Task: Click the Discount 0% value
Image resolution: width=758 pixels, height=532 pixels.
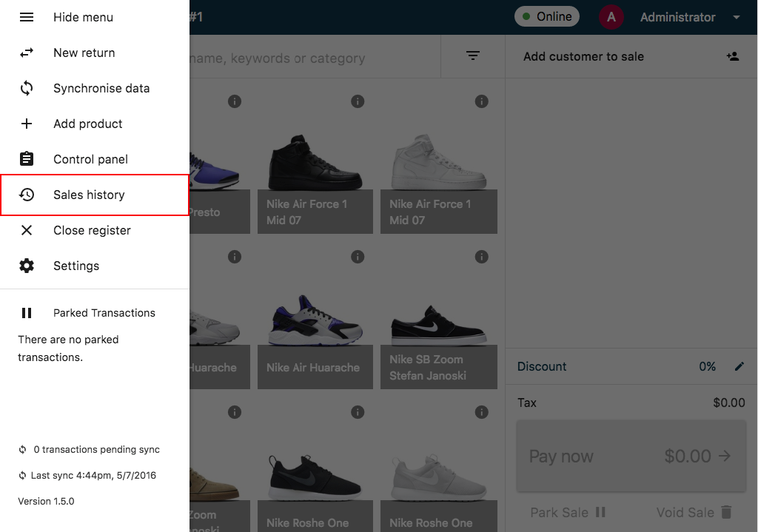Action: 707,366
